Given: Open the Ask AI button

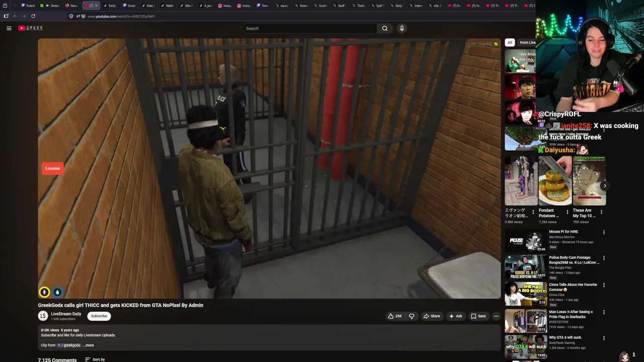Looking at the screenshot, I should pyautogui.click(x=455, y=316).
